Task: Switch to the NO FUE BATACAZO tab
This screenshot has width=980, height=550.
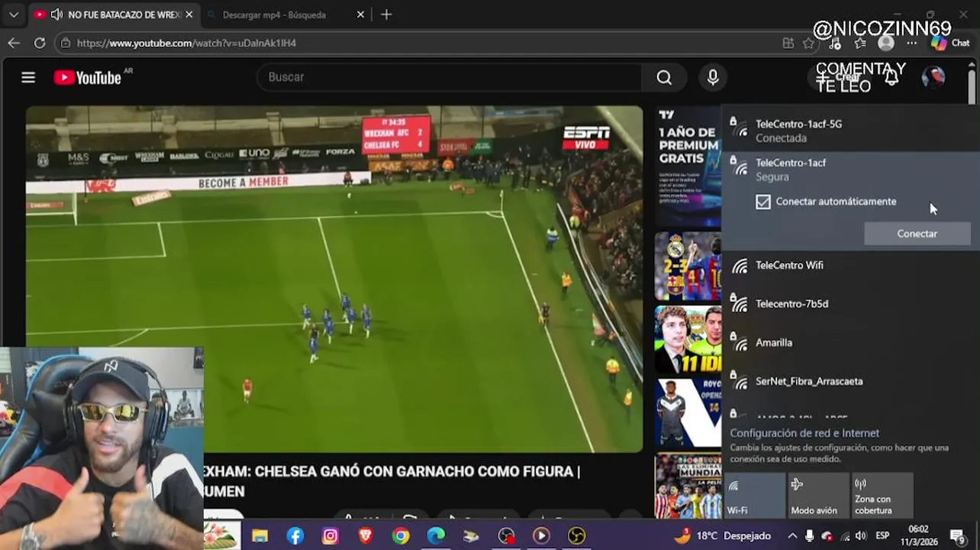Action: [x=114, y=15]
